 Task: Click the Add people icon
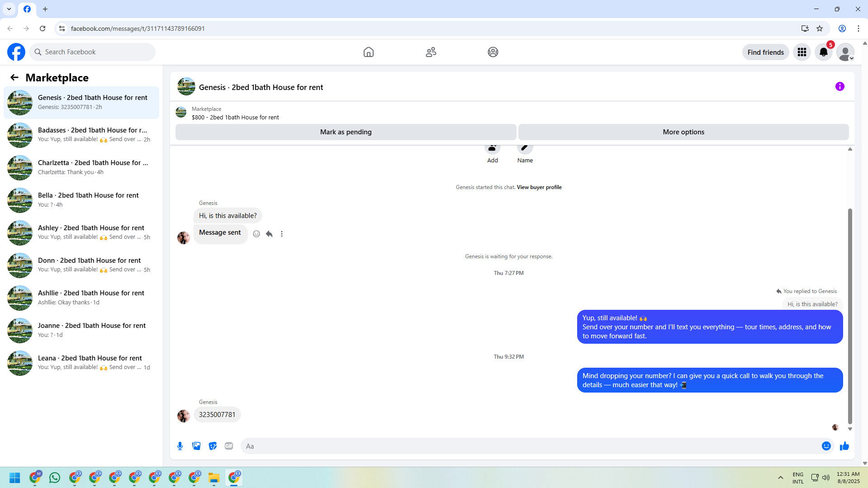(x=492, y=149)
